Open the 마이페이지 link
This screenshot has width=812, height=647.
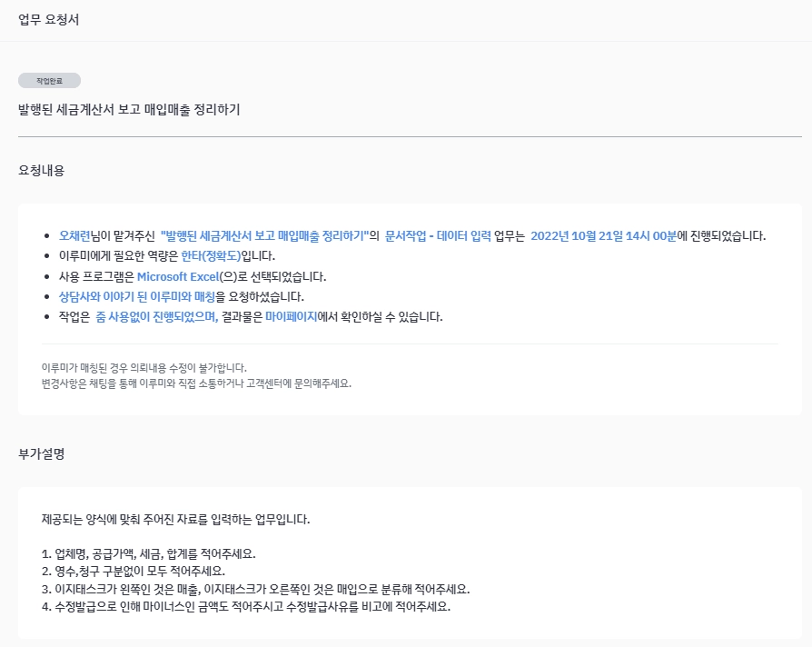[x=291, y=316]
